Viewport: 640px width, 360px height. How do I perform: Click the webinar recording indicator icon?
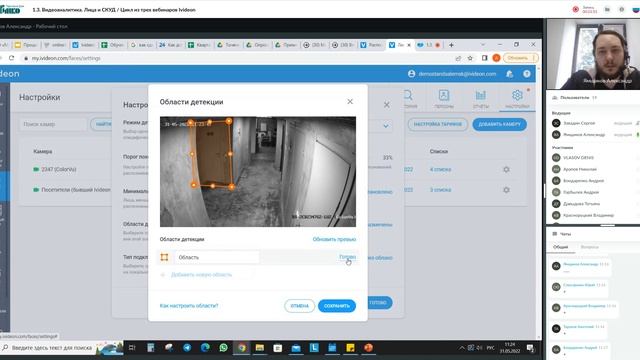[x=576, y=9]
